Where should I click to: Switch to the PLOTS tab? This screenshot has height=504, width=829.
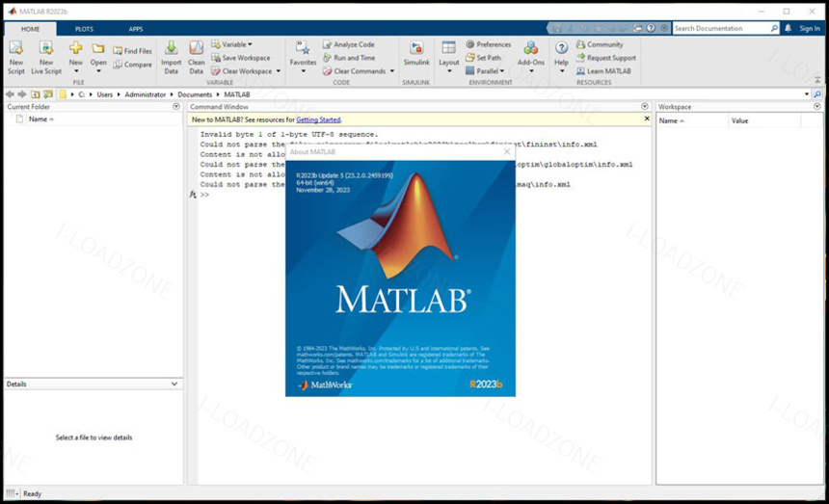pyautogui.click(x=84, y=29)
